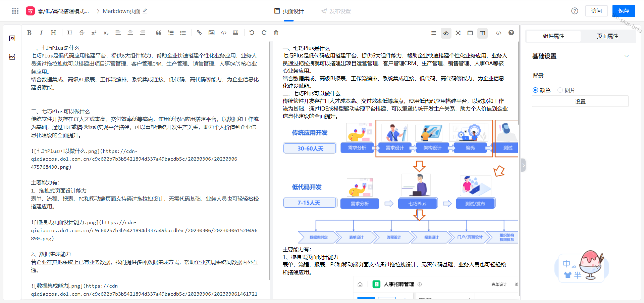Open the app grid launcher
644x303 pixels.
pyautogui.click(x=15, y=11)
